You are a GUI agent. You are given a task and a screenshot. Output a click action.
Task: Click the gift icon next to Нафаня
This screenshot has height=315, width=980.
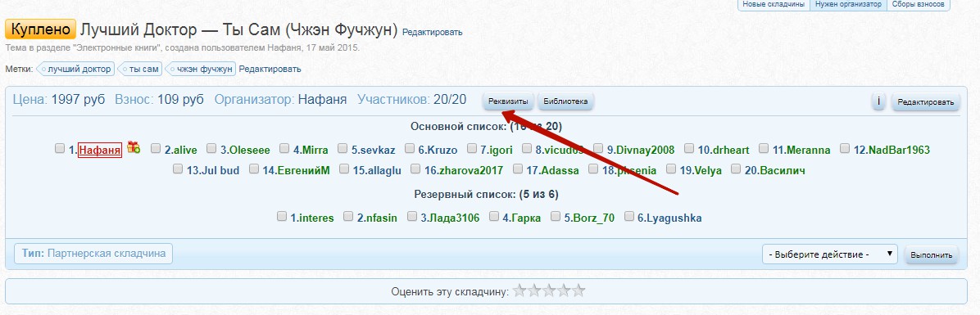pyautogui.click(x=133, y=148)
